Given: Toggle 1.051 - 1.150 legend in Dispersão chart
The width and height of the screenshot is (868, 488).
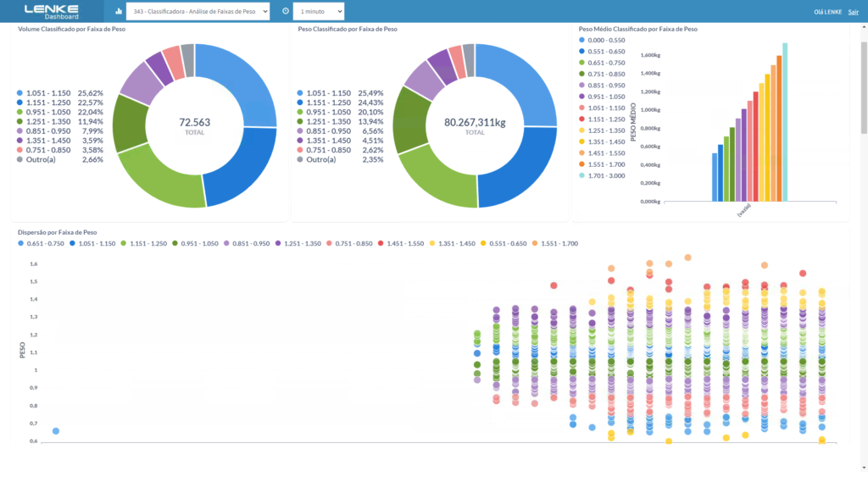Looking at the screenshot, I should [x=92, y=243].
